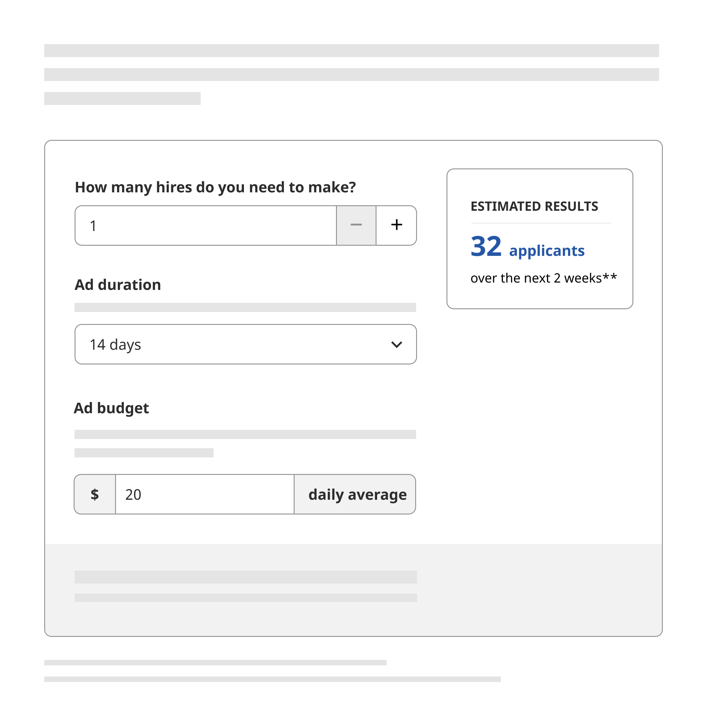Click the dollar sign budget prefix
707x728 pixels.
[95, 494]
